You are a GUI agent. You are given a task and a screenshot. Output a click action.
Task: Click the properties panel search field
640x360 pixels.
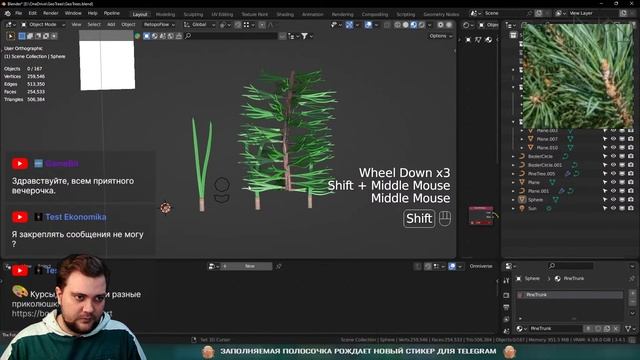(570, 266)
